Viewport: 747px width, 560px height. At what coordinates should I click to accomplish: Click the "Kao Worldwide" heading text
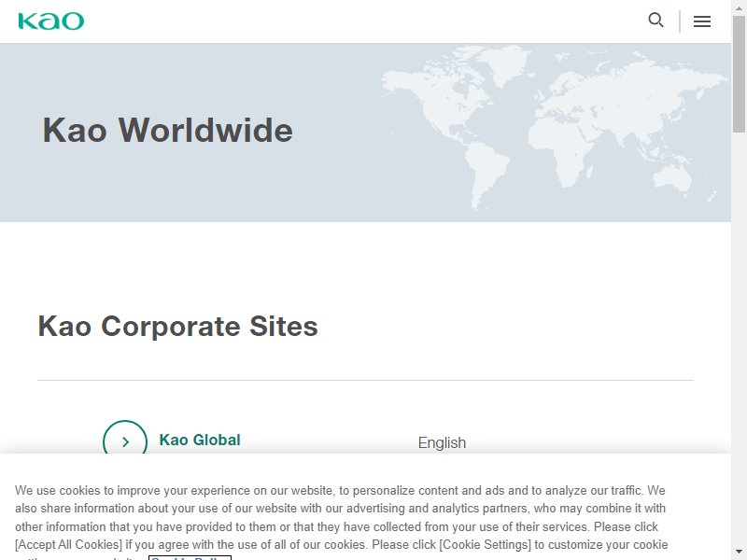click(168, 130)
